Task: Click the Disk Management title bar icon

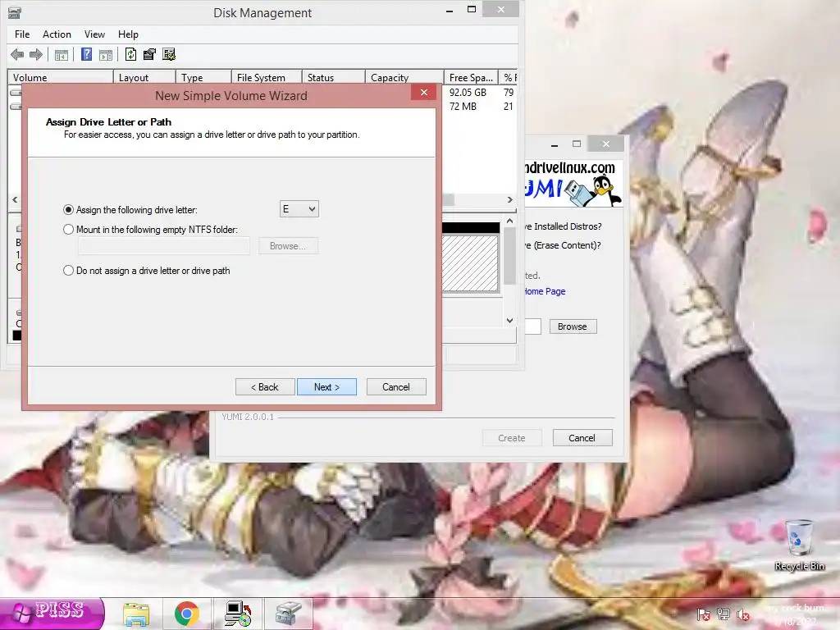Action: click(x=15, y=12)
